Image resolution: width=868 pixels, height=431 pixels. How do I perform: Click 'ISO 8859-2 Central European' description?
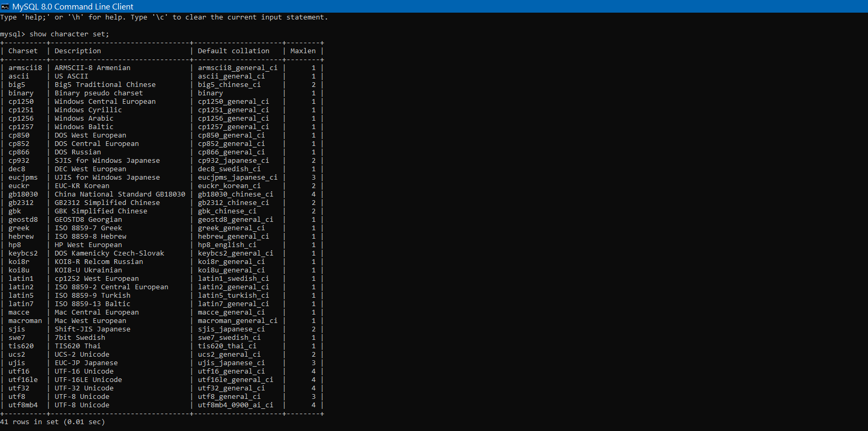(112, 287)
